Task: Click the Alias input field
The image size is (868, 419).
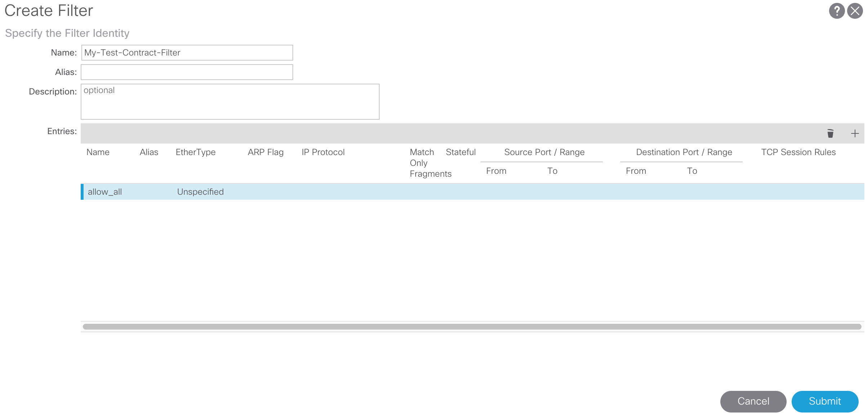Action: 187,72
